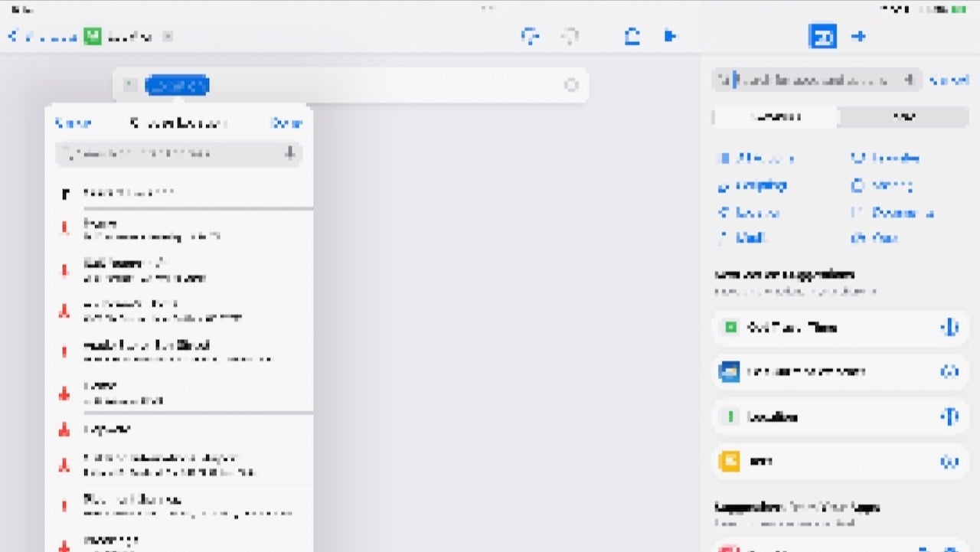
Task: Focus the location popover search field
Action: click(x=179, y=154)
